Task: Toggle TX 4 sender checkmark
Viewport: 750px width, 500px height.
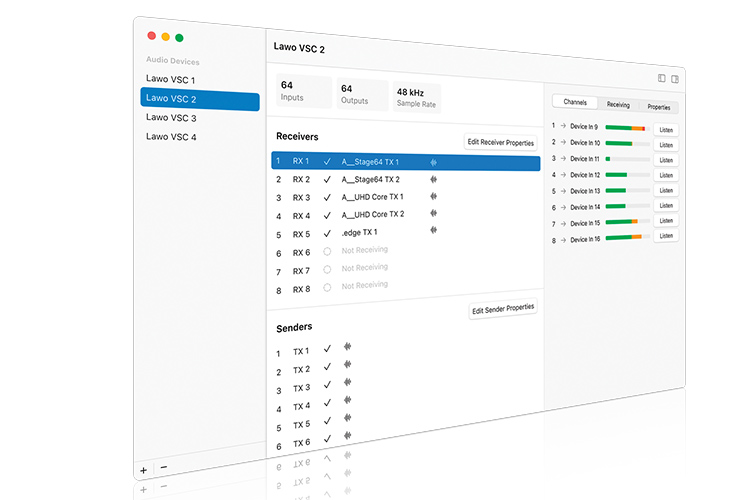Action: pos(327,403)
